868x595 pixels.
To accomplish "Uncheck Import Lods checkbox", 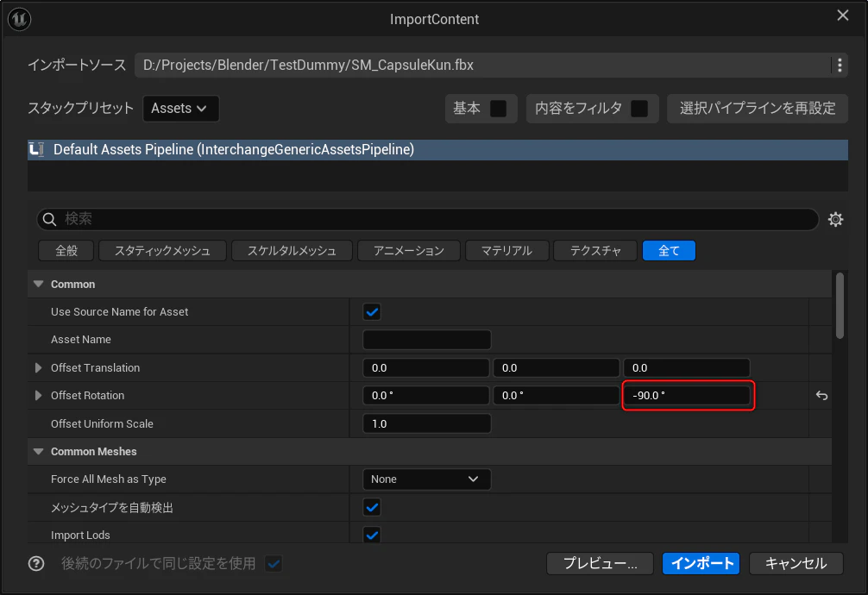I will click(372, 535).
